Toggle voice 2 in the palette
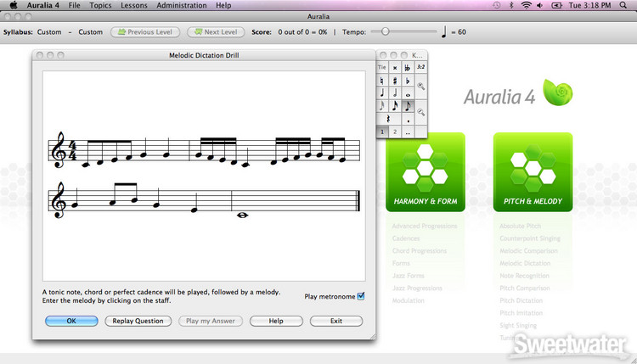 pyautogui.click(x=395, y=132)
